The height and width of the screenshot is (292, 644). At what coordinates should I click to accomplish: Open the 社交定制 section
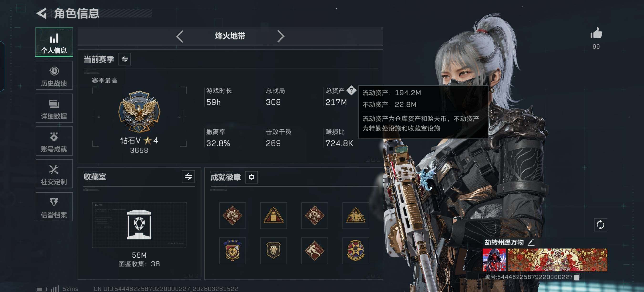tap(54, 174)
